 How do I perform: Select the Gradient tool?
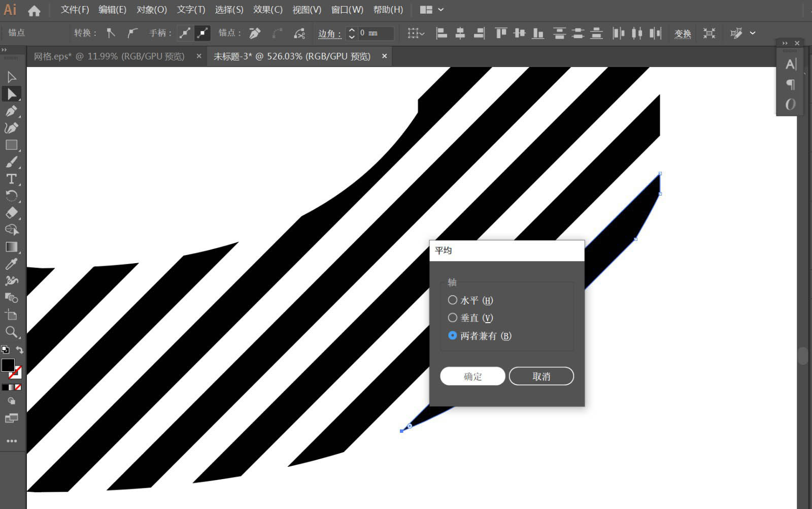pos(12,247)
